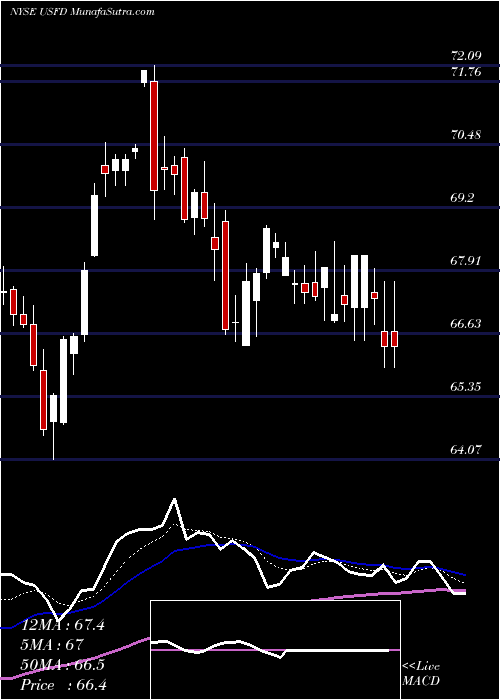This screenshot has width=500, height=700.
Task: Click the 70.48 price level label
Action: click(x=466, y=134)
